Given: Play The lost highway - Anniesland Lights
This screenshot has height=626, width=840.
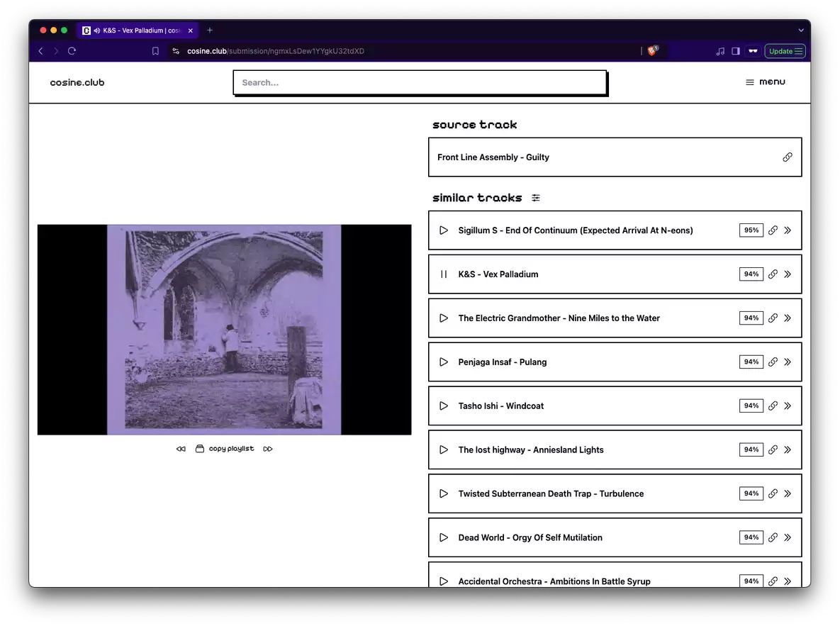Looking at the screenshot, I should tap(444, 450).
